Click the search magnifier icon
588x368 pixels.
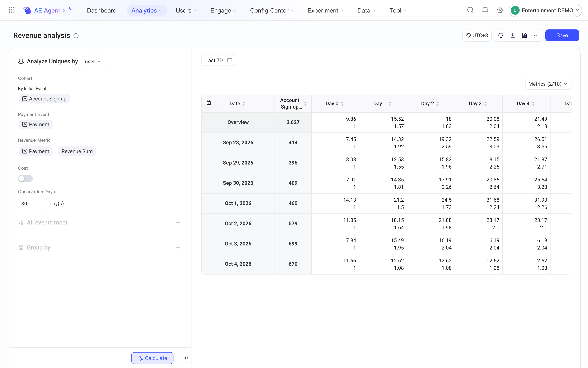pyautogui.click(x=470, y=10)
